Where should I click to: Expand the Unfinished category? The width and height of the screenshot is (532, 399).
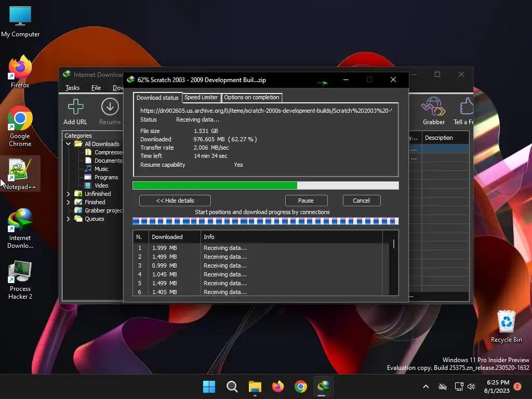[x=68, y=194]
